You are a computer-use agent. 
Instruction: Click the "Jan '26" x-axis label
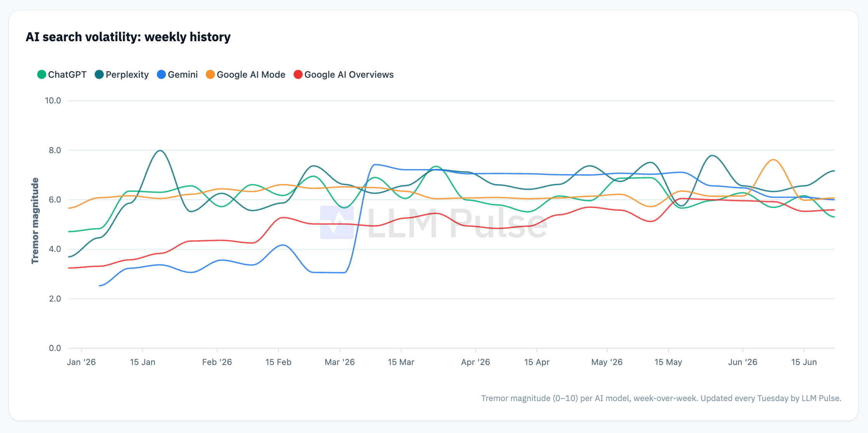[81, 362]
